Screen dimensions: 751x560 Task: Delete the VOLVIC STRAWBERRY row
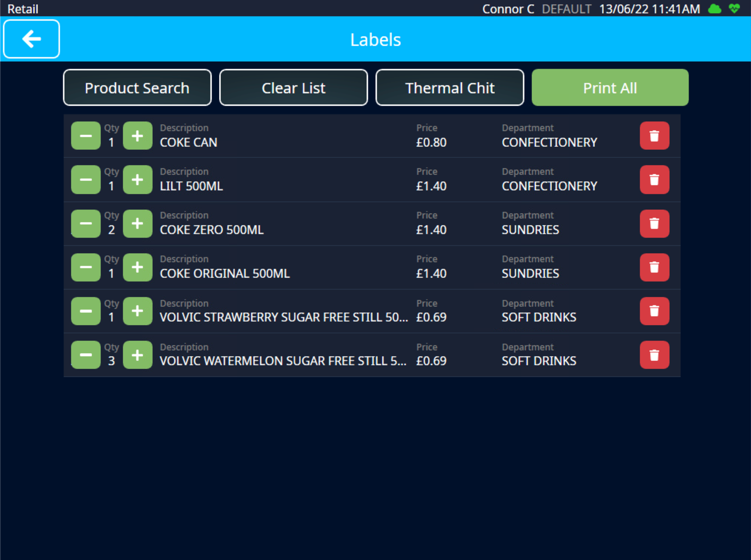654,311
